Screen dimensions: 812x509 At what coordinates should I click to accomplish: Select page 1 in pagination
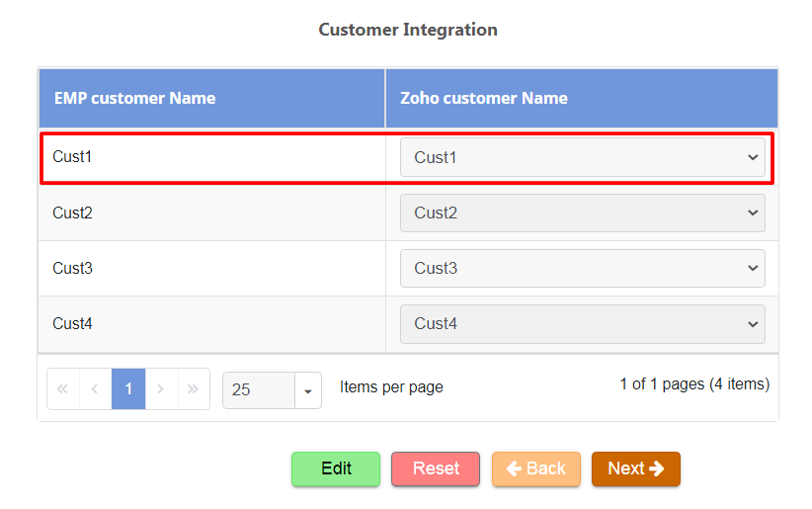click(128, 389)
